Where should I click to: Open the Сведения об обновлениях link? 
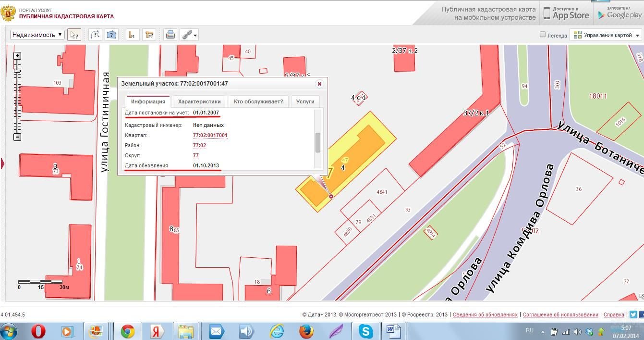[485, 315]
